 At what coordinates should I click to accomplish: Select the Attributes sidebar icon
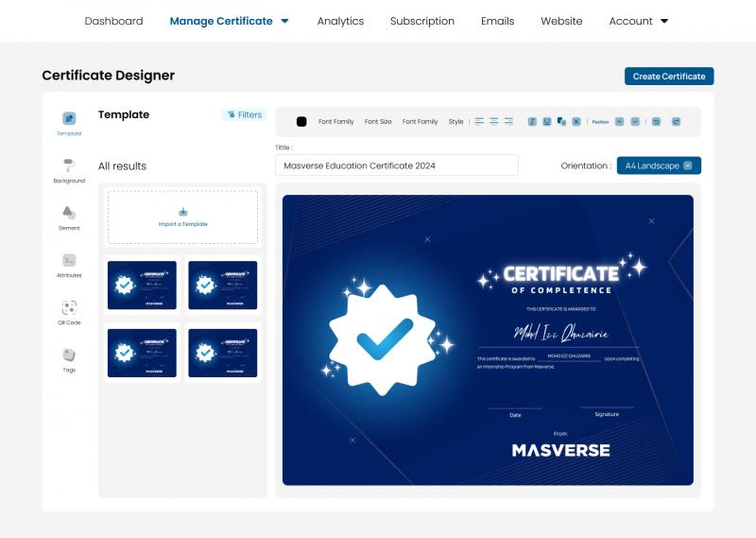[x=69, y=261]
